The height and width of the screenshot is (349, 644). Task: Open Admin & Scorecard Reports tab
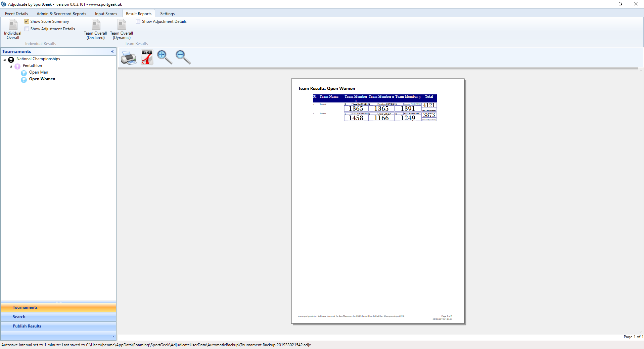(x=61, y=14)
